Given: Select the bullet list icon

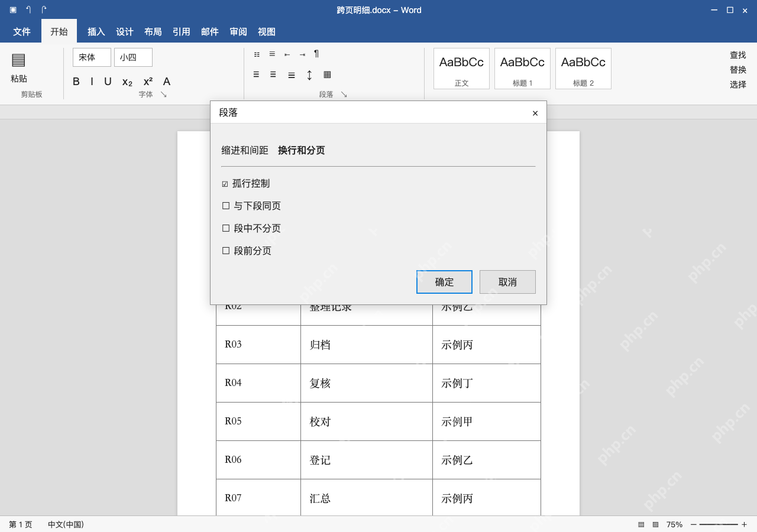Looking at the screenshot, I should 257,54.
